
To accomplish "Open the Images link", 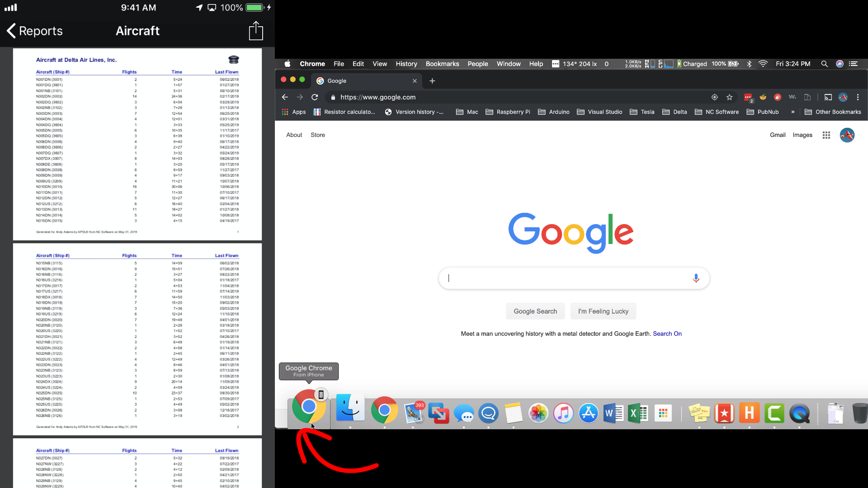I will click(802, 135).
